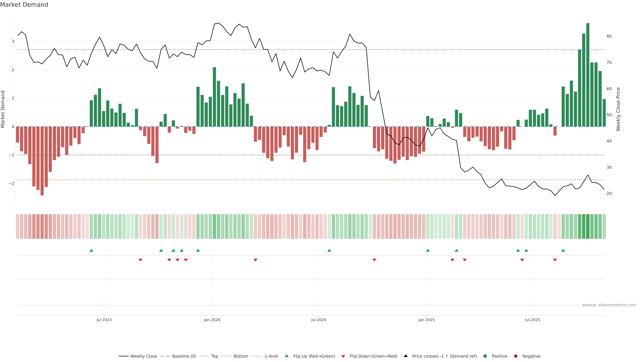The height and width of the screenshot is (362, 644).
Task: Click the Jan 2024 x-axis label
Action: pos(212,320)
